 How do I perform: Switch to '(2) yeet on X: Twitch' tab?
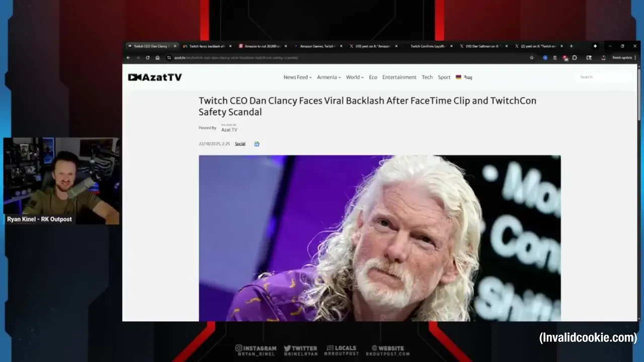pyautogui.click(x=538, y=46)
